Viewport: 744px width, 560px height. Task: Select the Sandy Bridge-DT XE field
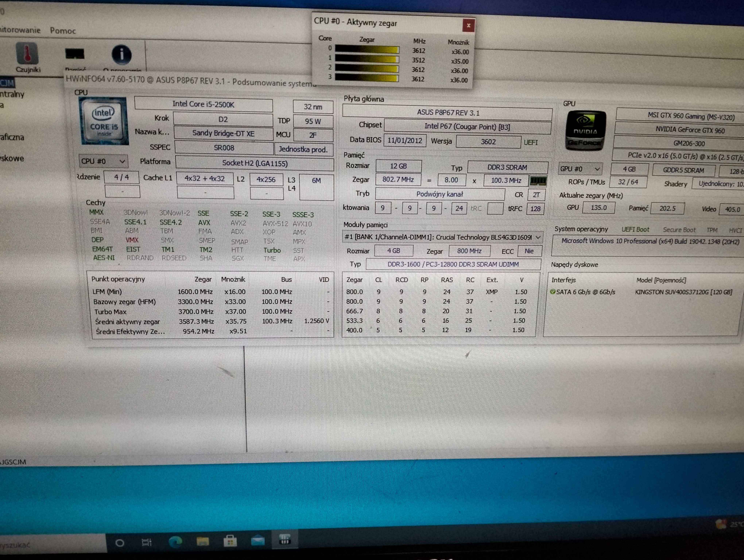223,133
